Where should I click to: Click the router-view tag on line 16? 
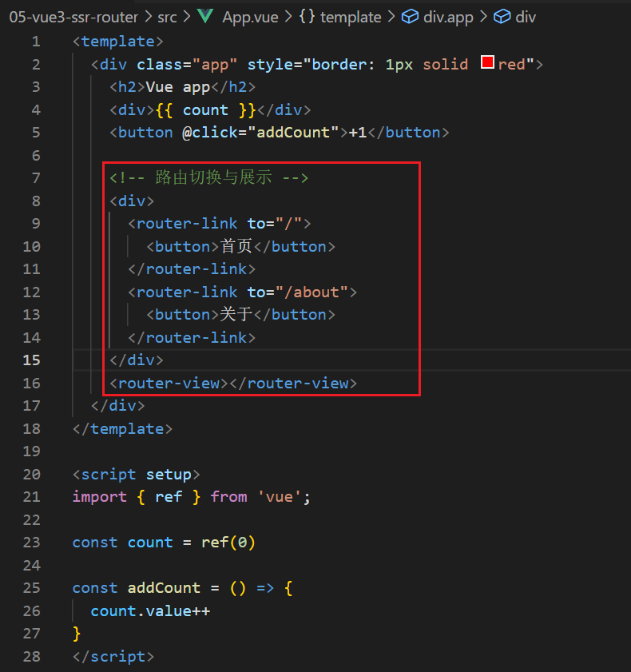click(x=233, y=383)
